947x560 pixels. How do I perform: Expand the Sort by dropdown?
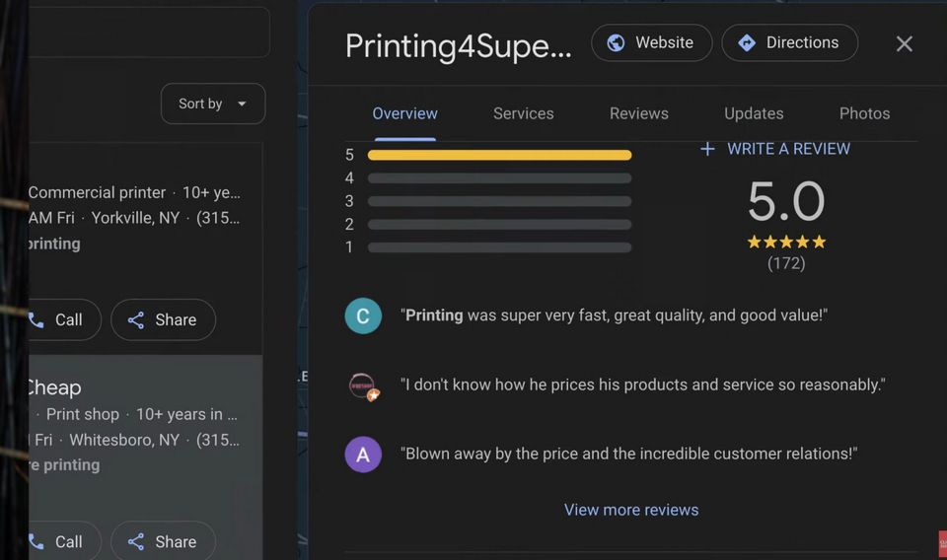[x=213, y=104]
